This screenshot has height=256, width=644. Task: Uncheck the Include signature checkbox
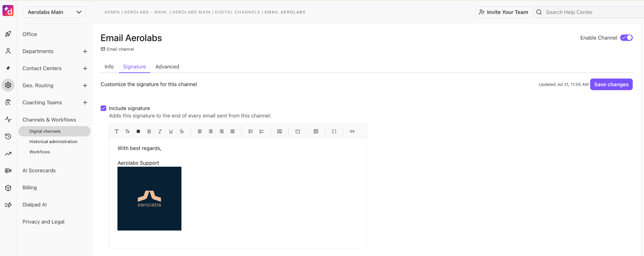click(x=103, y=108)
